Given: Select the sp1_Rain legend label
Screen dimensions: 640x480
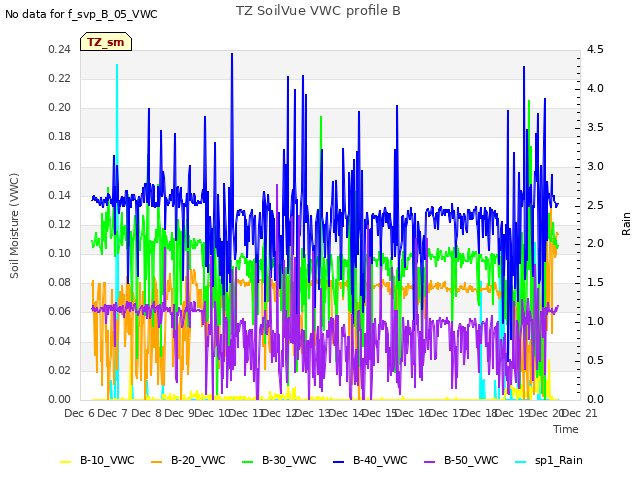Looking at the screenshot, I should [558, 460].
